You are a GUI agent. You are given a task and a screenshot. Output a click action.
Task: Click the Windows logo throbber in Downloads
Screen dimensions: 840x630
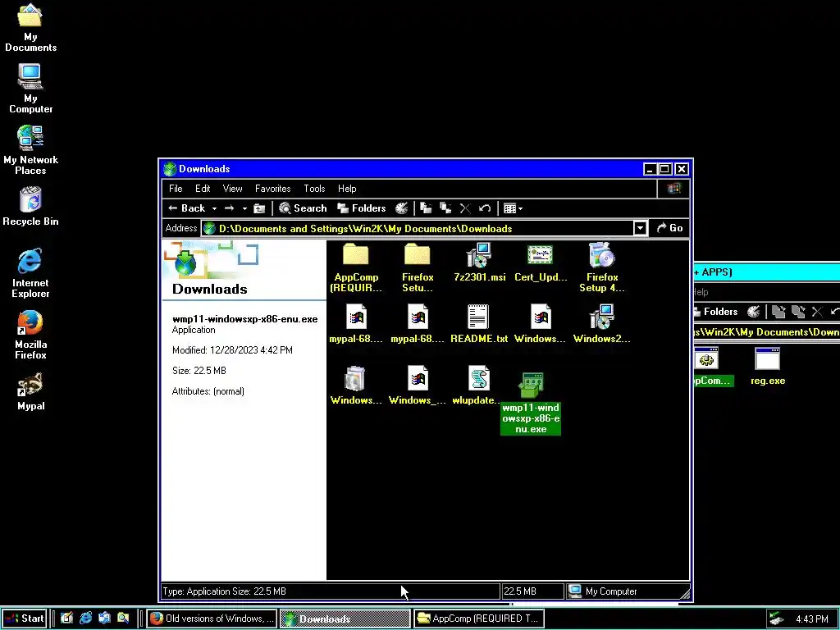(x=673, y=189)
